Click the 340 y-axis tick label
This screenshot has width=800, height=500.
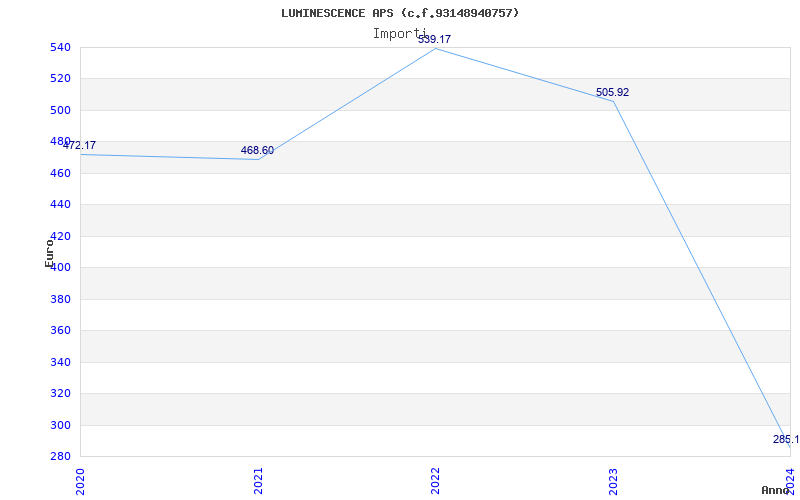tap(60, 363)
